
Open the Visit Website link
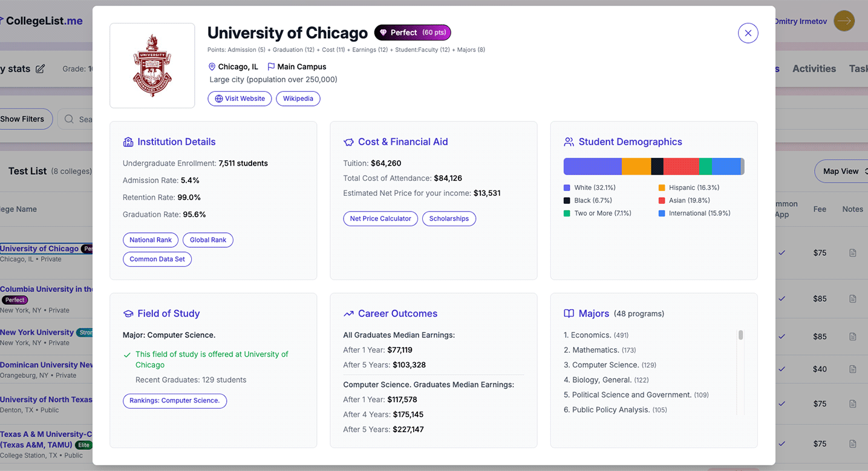pyautogui.click(x=240, y=99)
